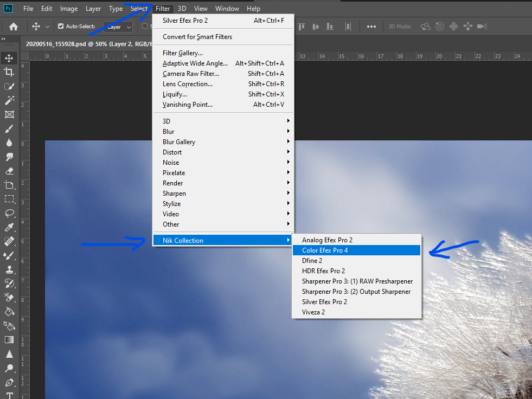Select the Frame tool

coord(9,114)
